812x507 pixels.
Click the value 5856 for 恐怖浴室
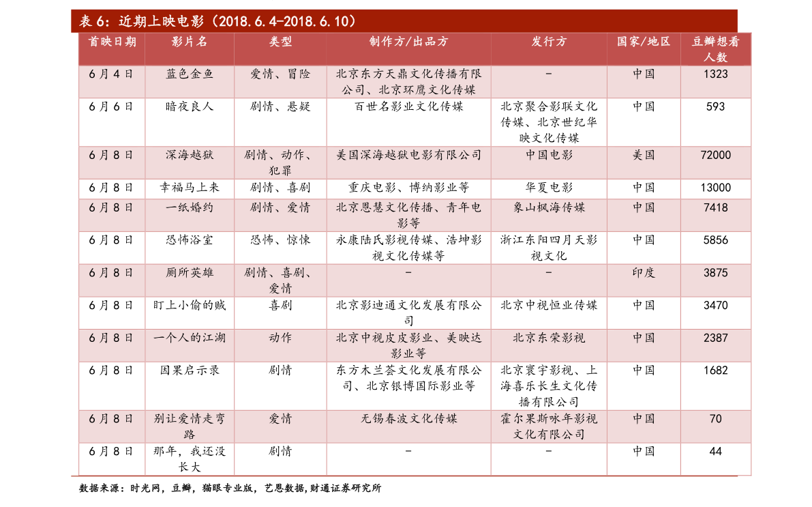pos(716,240)
